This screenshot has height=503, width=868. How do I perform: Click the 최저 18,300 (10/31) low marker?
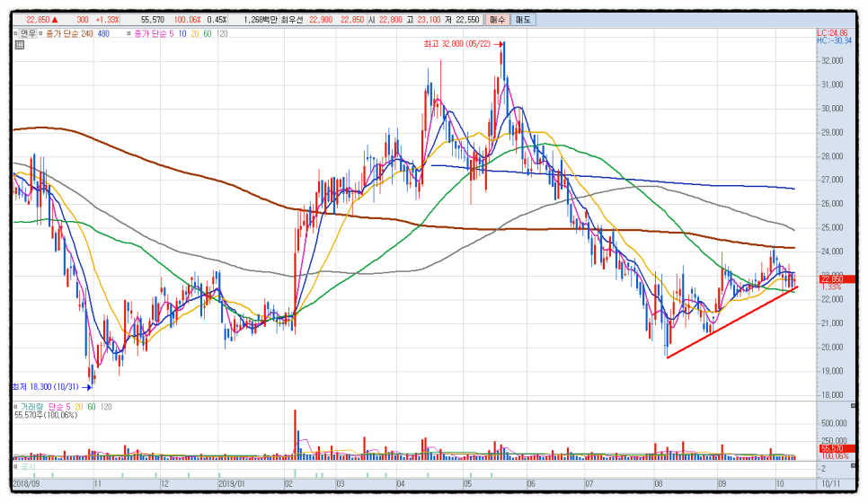[49, 387]
